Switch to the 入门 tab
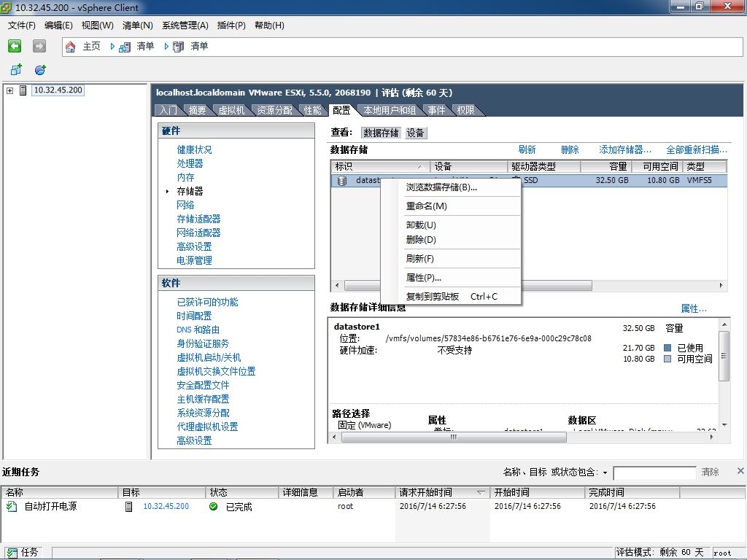The width and height of the screenshot is (747, 560). pos(168,110)
